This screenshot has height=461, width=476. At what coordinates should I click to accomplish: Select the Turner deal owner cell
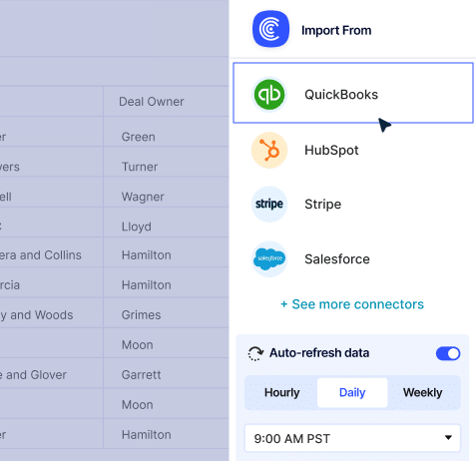click(166, 162)
